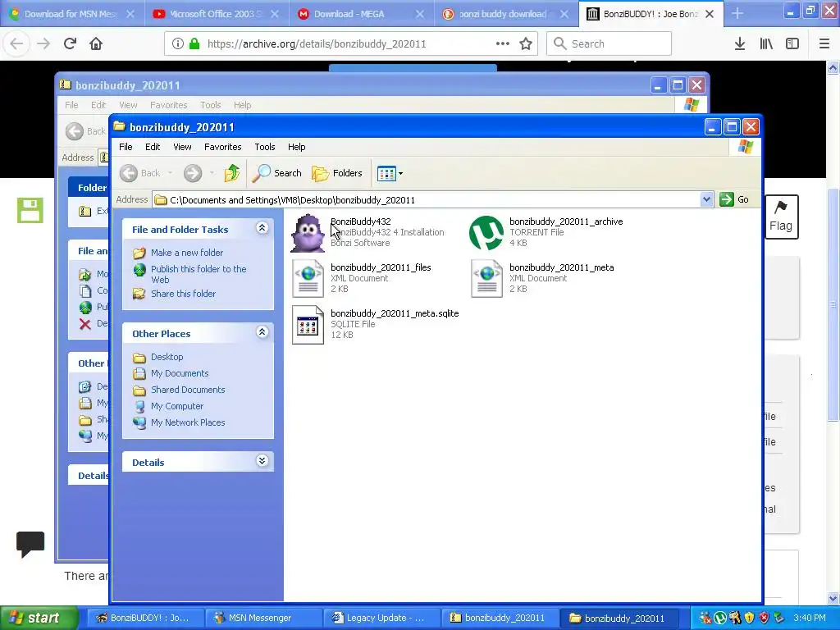Select the bonzibuddy_202011_archive torrent file icon
The image size is (840, 630).
pos(486,232)
